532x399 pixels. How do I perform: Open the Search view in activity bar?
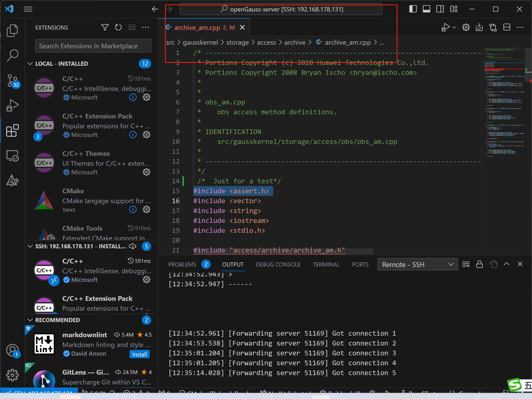(12, 56)
